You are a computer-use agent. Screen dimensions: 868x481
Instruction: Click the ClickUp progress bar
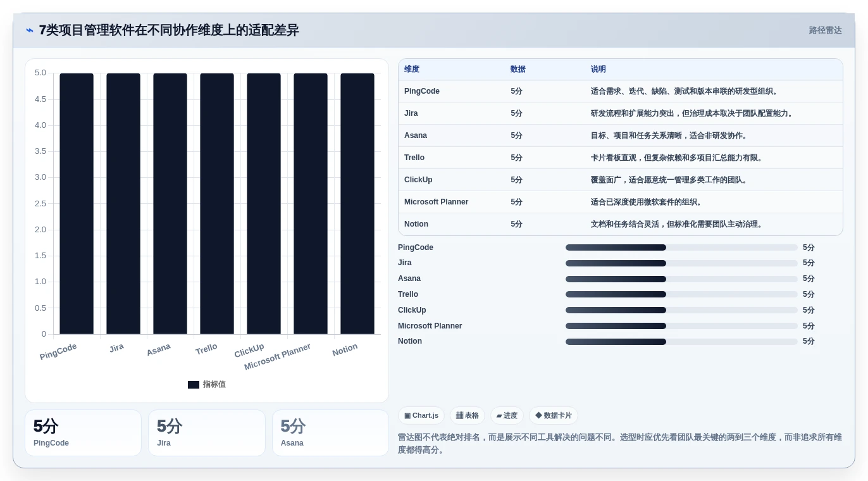tap(681, 310)
